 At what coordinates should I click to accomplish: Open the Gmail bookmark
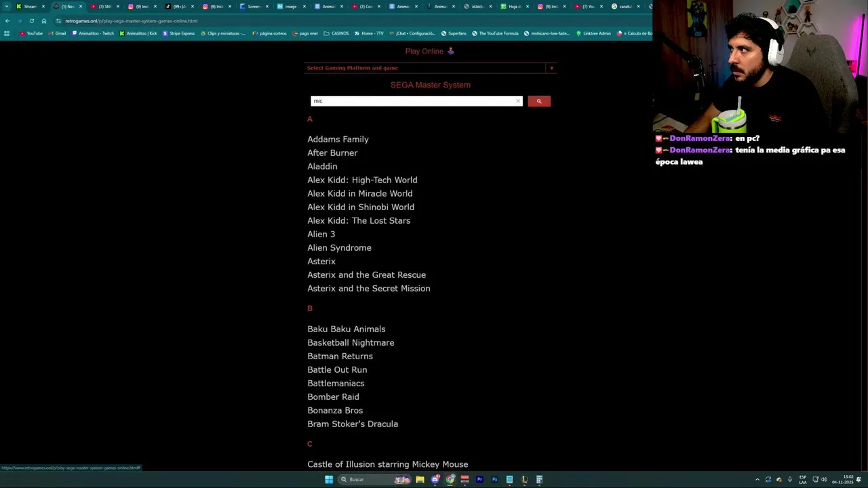click(x=58, y=33)
